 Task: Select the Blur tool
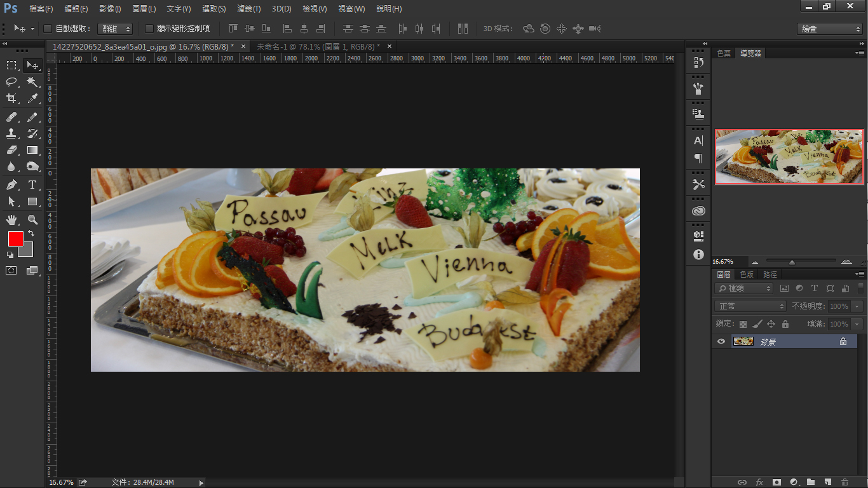(x=11, y=166)
